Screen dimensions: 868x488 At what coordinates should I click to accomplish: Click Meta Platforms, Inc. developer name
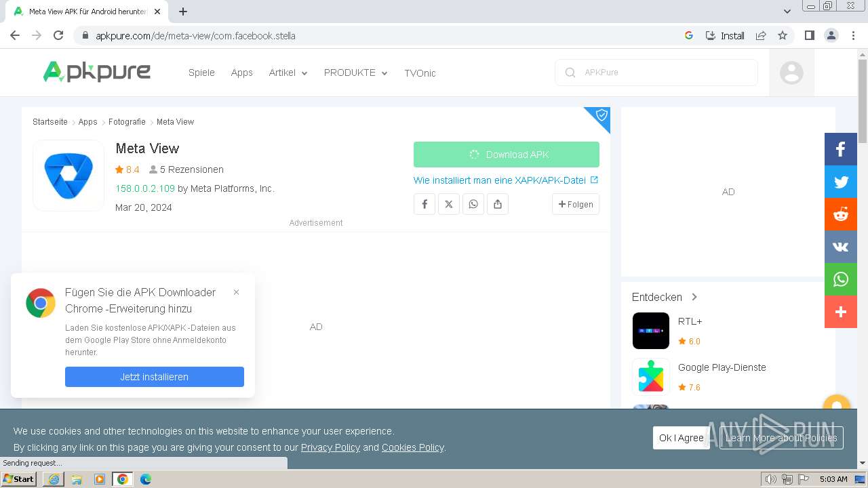tap(232, 188)
